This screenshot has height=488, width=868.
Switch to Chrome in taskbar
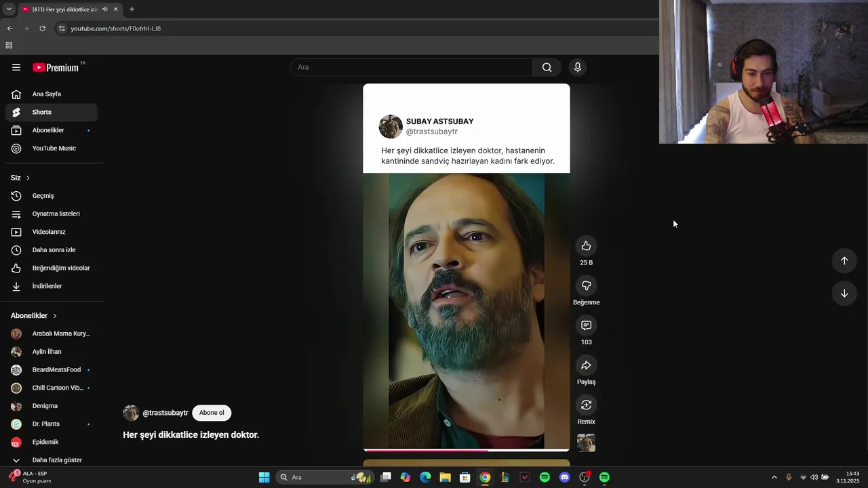(485, 477)
